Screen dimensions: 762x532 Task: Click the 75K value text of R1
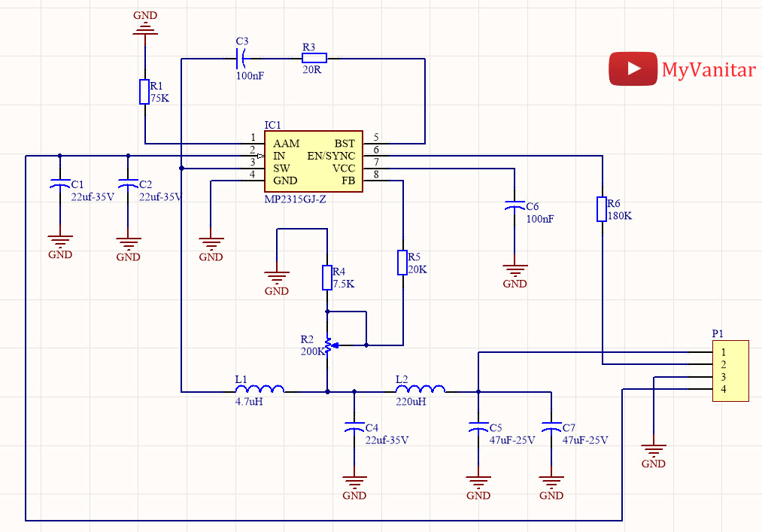point(159,99)
